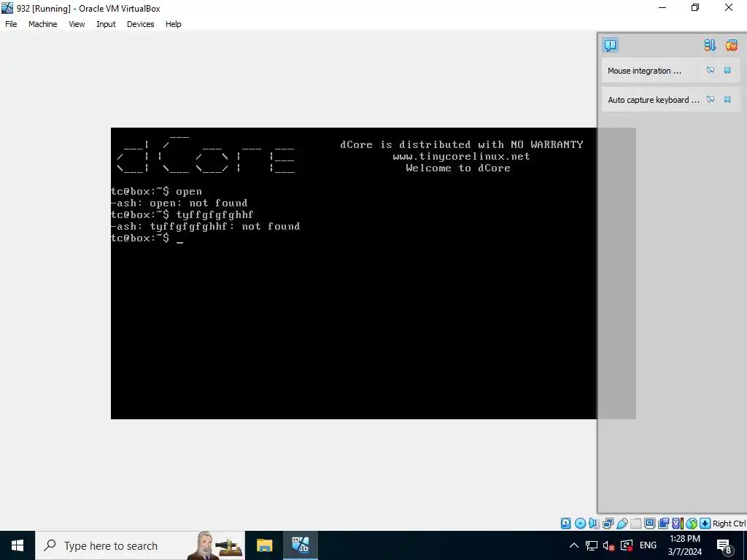
Task: Show hidden system tray icons
Action: point(574,545)
